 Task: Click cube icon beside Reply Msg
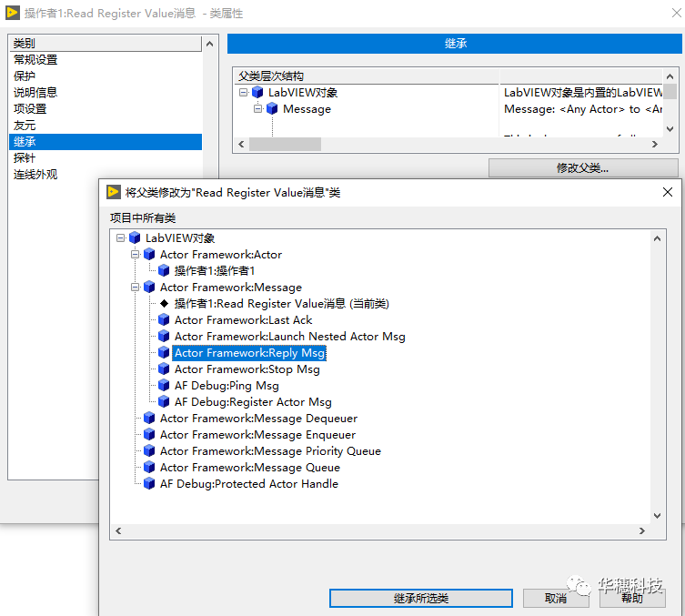tap(164, 352)
